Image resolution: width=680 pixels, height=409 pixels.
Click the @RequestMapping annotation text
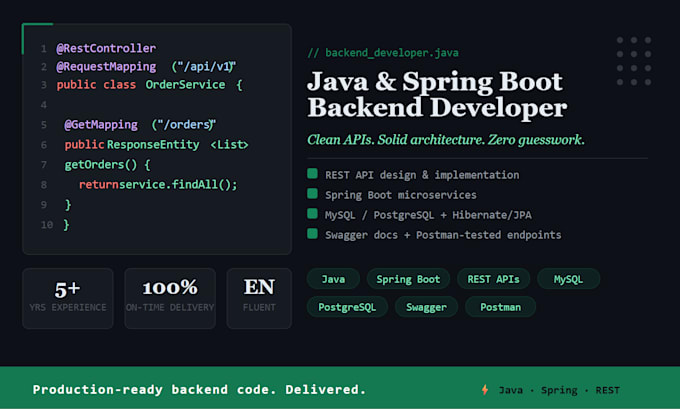(106, 66)
